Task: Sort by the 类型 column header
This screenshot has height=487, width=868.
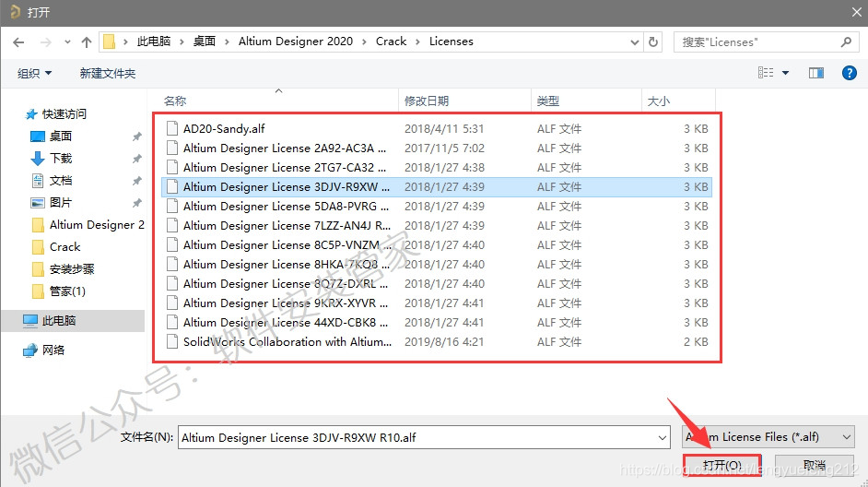Action: coord(548,101)
